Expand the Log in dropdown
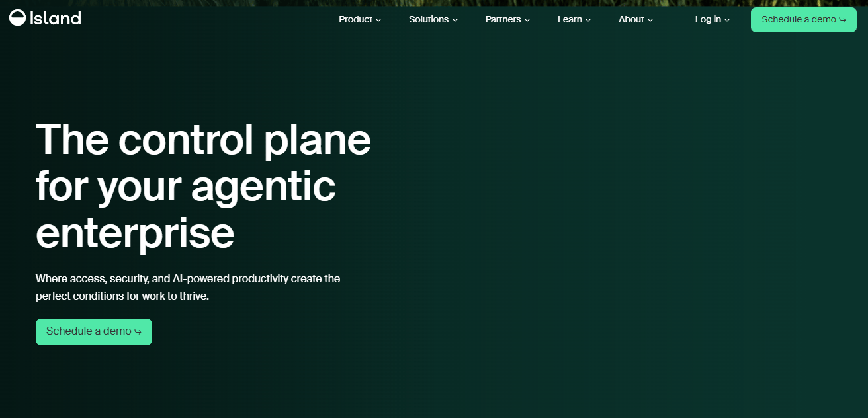The height and width of the screenshot is (418, 868). 713,20
